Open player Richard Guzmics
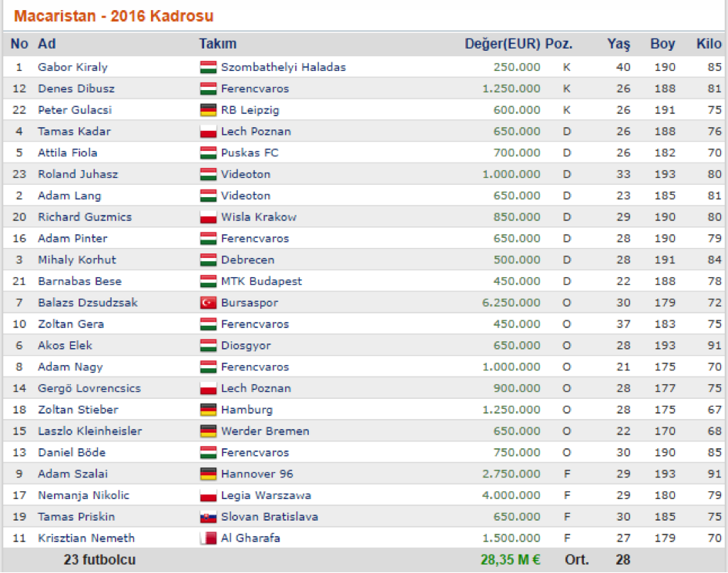The height and width of the screenshot is (573, 728). point(85,217)
